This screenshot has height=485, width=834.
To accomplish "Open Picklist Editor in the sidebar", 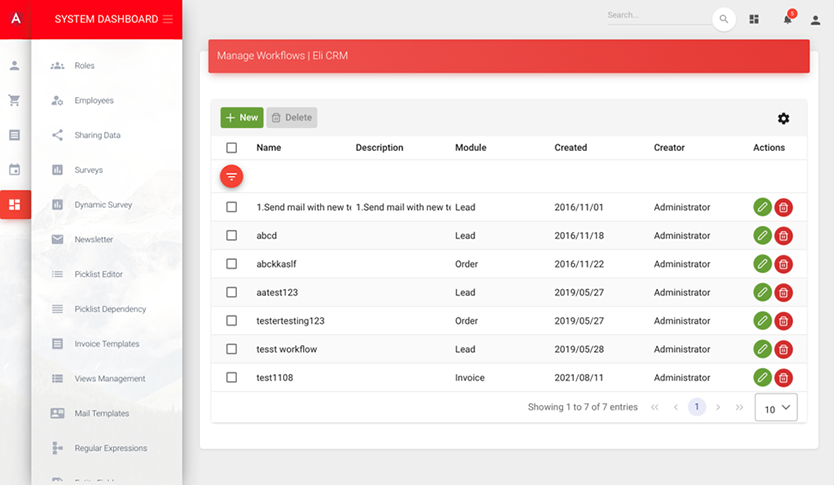I will 98,274.
